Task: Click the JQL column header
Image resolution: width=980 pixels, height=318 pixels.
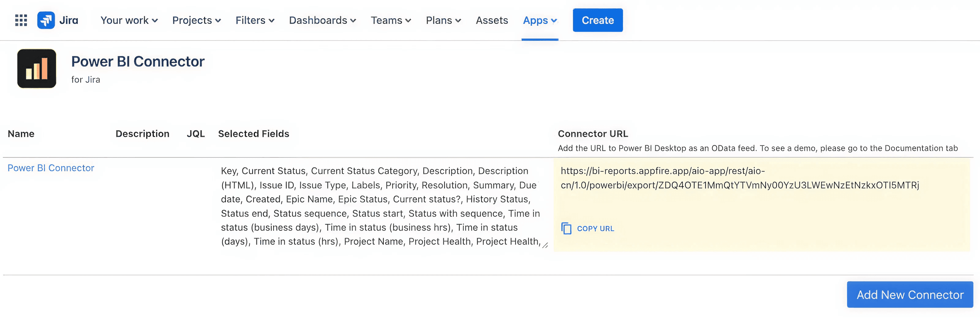Action: click(196, 134)
